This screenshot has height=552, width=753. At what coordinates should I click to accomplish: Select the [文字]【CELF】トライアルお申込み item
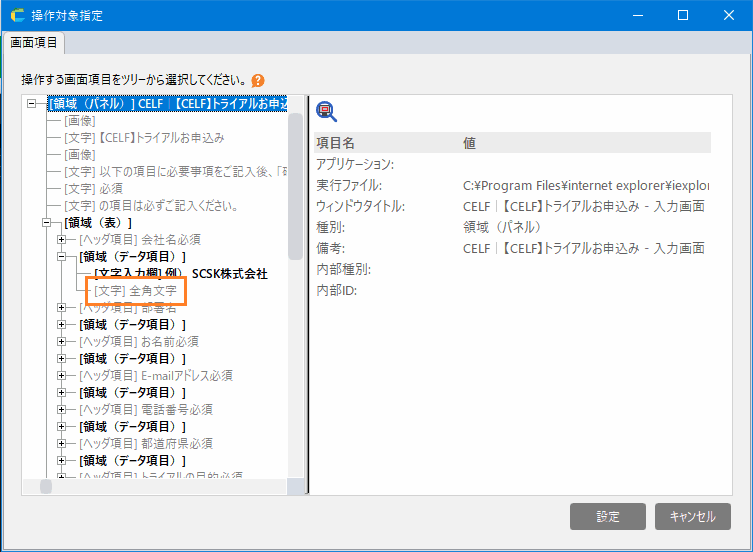pyautogui.click(x=144, y=137)
